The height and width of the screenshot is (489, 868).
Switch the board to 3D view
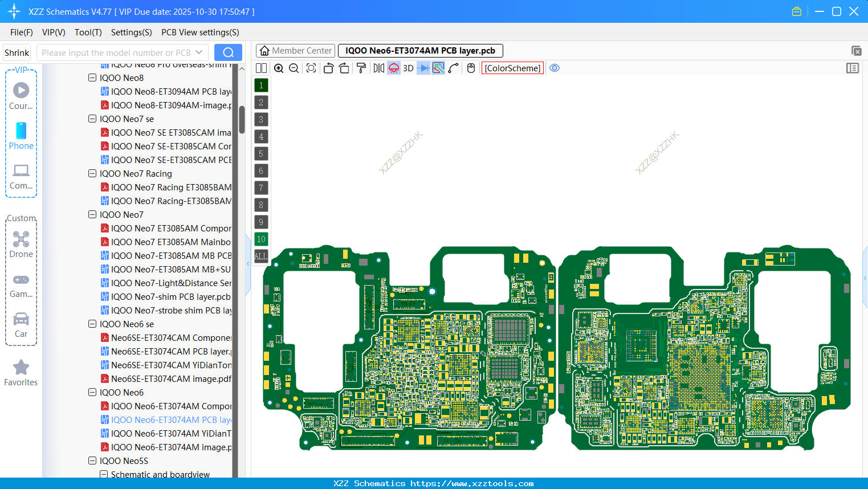pyautogui.click(x=408, y=68)
